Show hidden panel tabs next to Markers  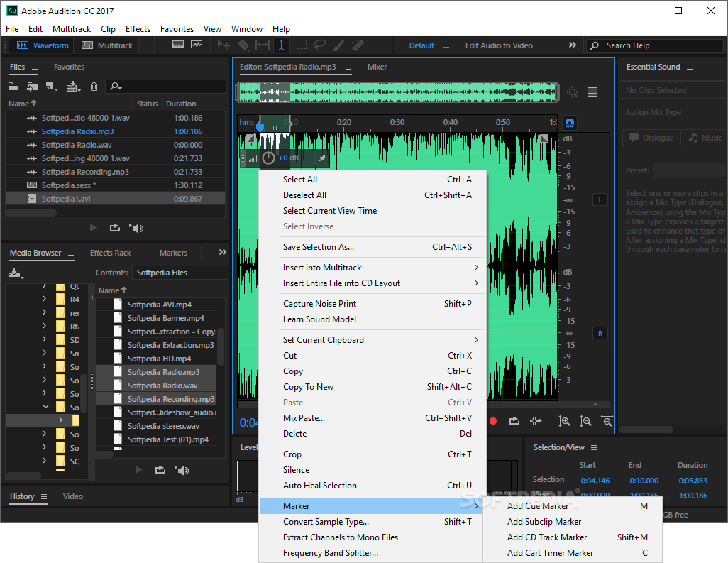point(223,252)
